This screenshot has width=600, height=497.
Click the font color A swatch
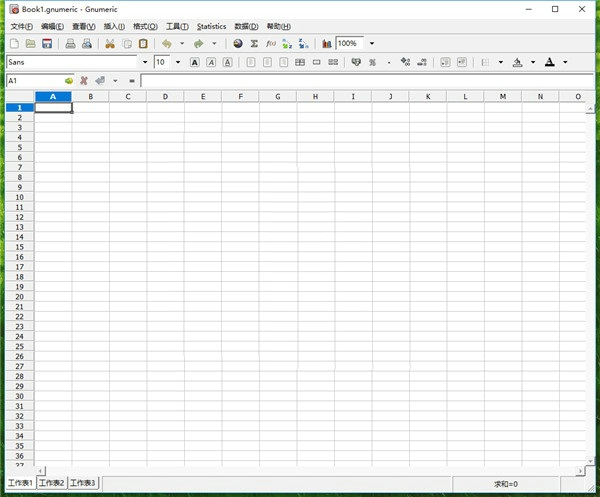click(x=549, y=62)
